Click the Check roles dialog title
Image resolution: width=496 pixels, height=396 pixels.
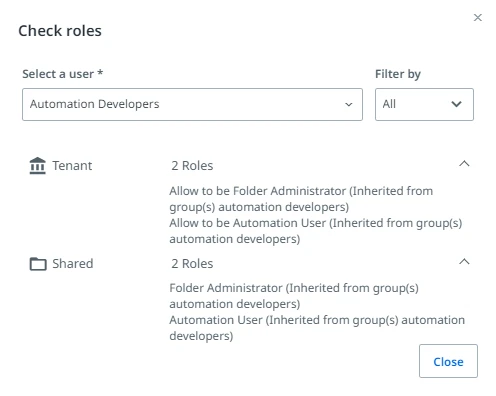point(60,31)
